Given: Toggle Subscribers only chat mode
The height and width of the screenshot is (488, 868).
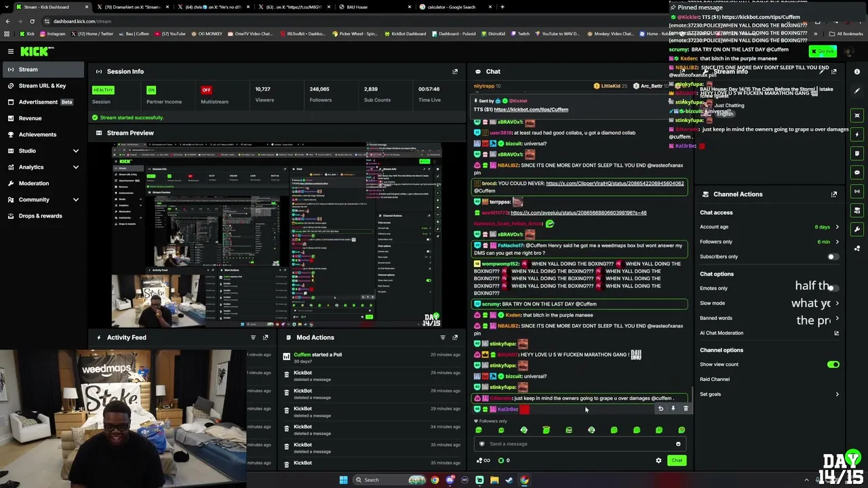Looking at the screenshot, I should click(833, 257).
